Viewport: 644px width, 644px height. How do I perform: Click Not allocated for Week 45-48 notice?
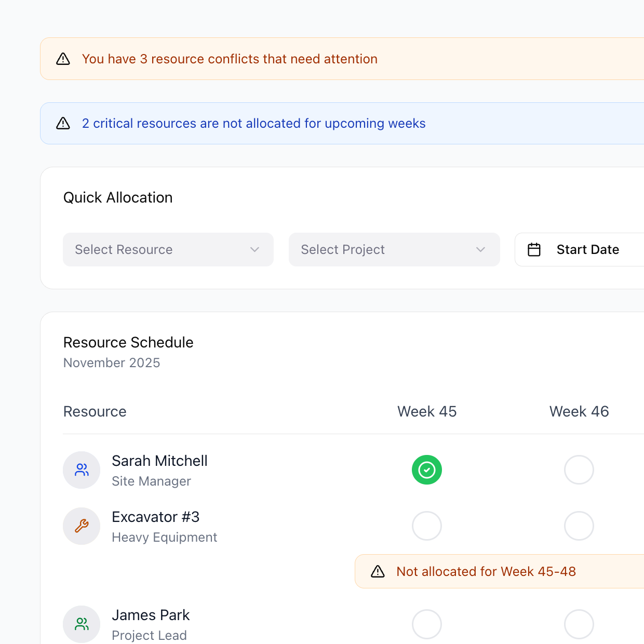click(499, 571)
